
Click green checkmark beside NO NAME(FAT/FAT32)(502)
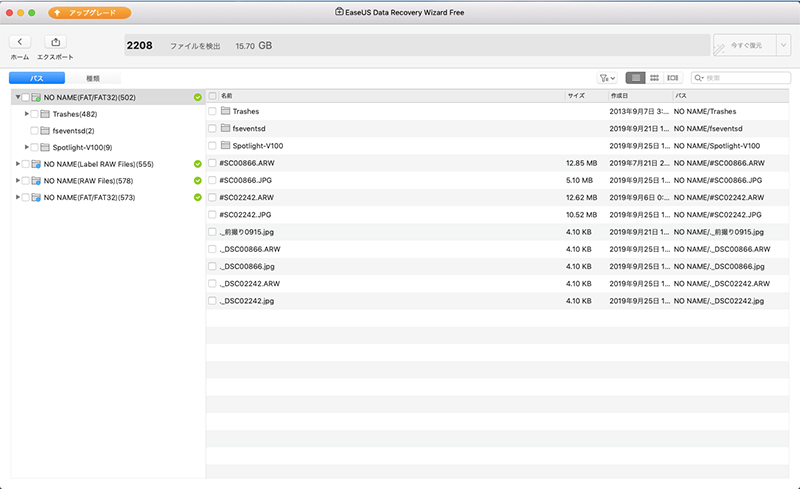(197, 97)
